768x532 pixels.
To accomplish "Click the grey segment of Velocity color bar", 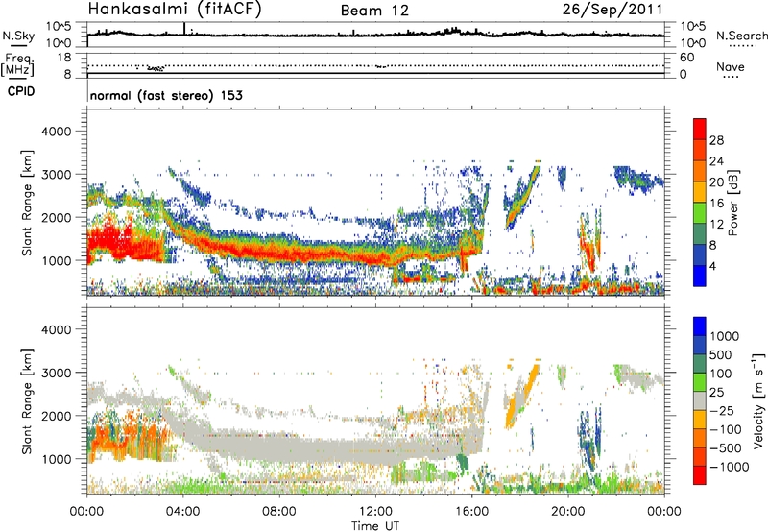I will (x=700, y=400).
